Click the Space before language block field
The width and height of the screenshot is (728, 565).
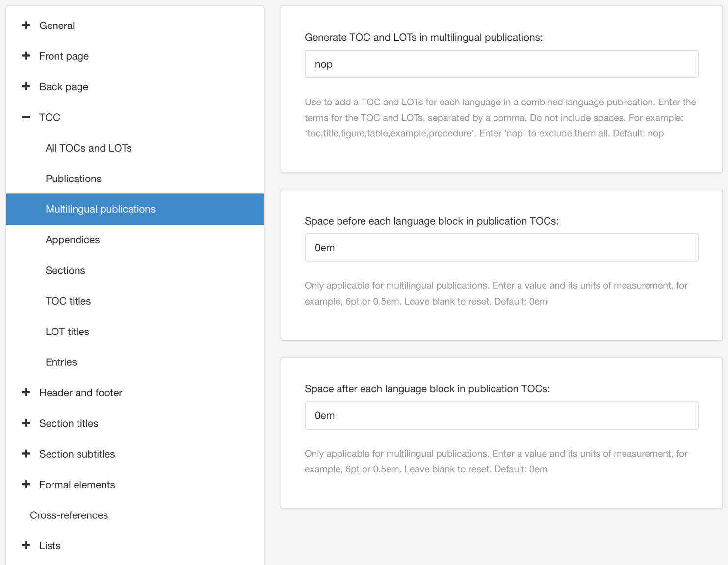pyautogui.click(x=501, y=248)
